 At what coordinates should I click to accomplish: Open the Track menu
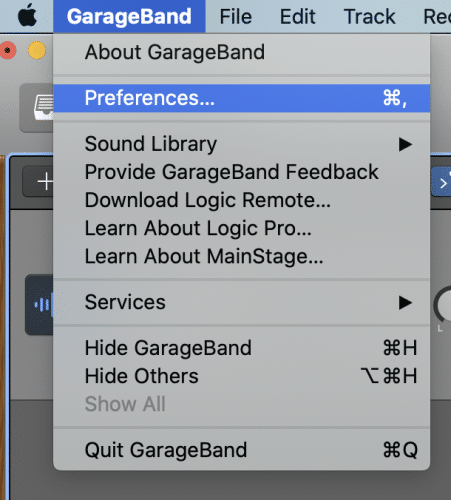click(369, 16)
